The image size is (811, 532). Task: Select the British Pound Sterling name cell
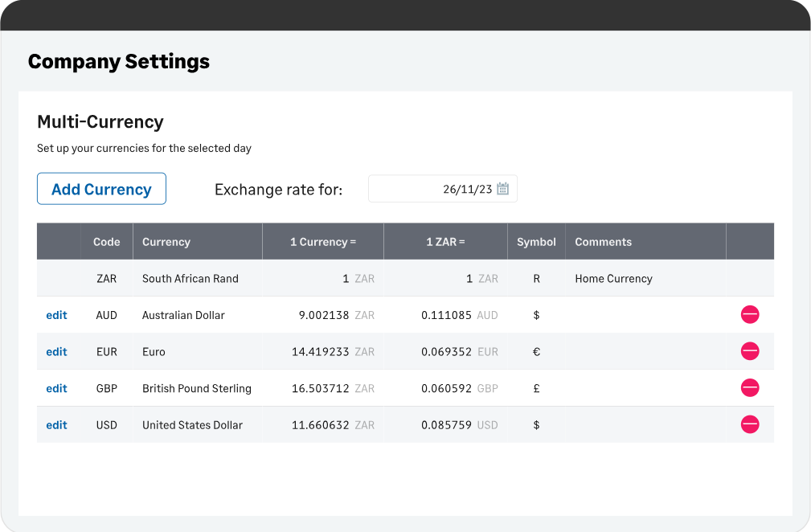pos(197,389)
